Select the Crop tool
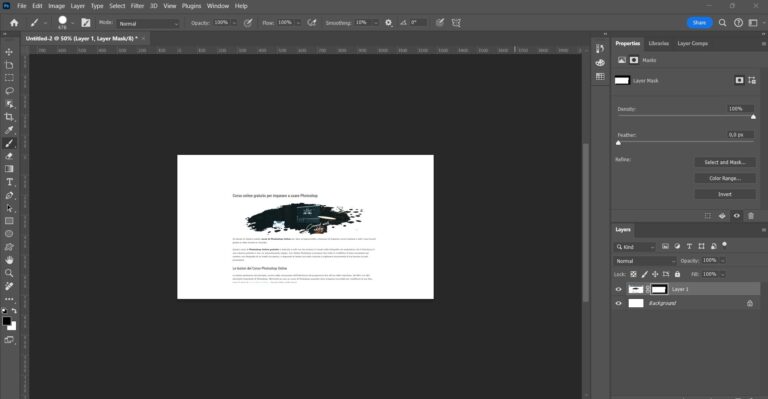This screenshot has height=399, width=768. [9, 117]
